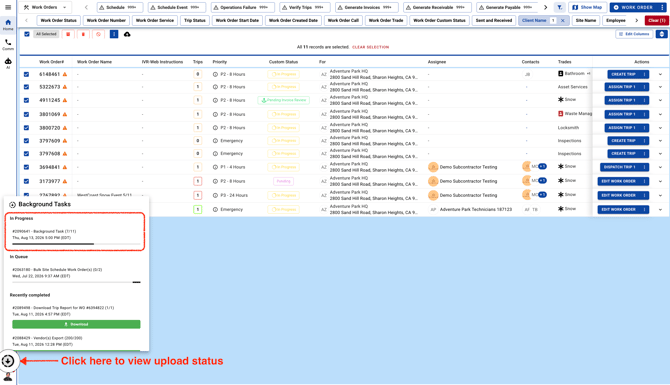Open the hamburger menu icon
Image resolution: width=670 pixels, height=385 pixels.
tap(8, 7)
